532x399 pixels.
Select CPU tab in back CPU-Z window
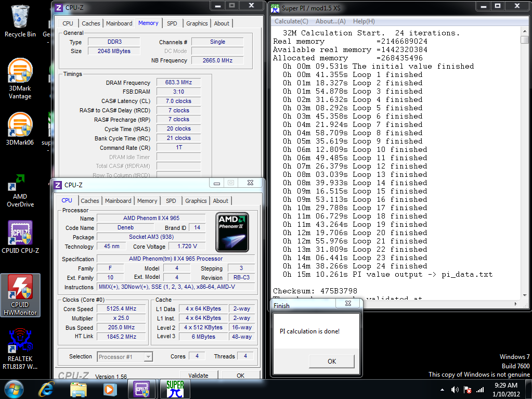68,23
